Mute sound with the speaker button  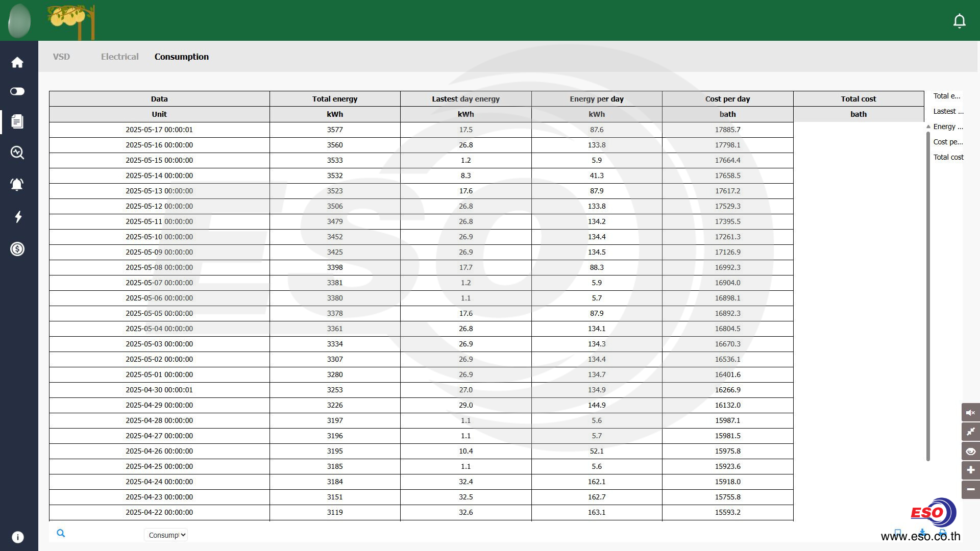[971, 412]
